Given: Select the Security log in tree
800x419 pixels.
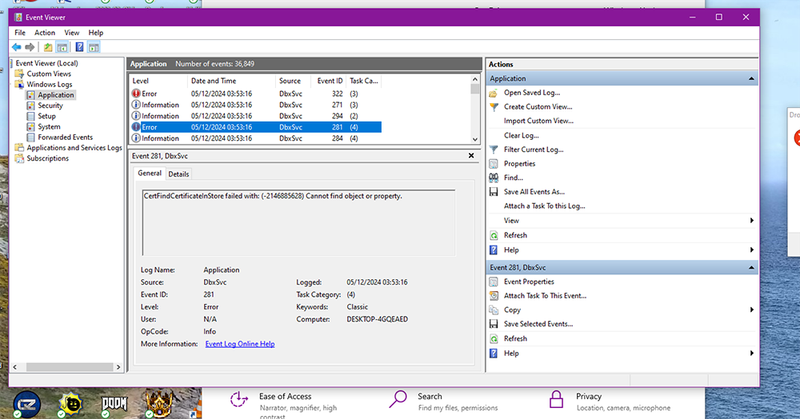Looking at the screenshot, I should [50, 105].
